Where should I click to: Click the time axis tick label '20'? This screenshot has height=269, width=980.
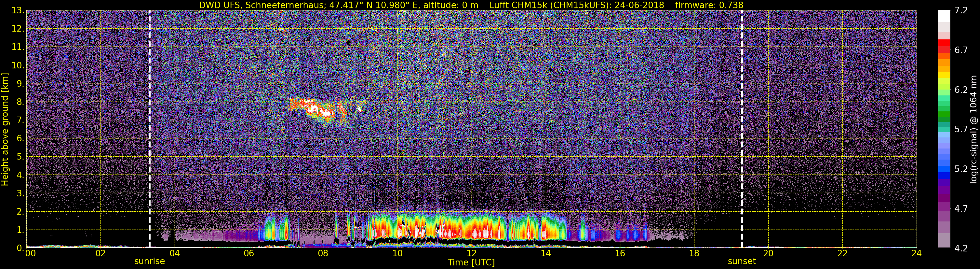pos(768,253)
